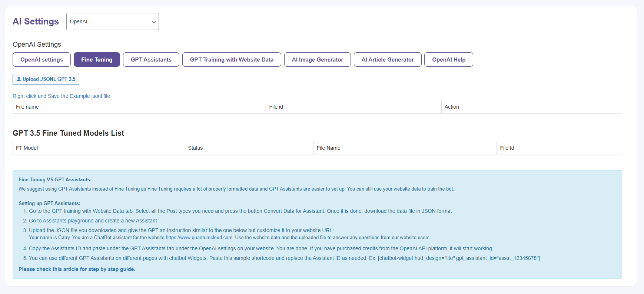Open the Example jsonl file link
This screenshot has width=644, height=294.
point(61,96)
